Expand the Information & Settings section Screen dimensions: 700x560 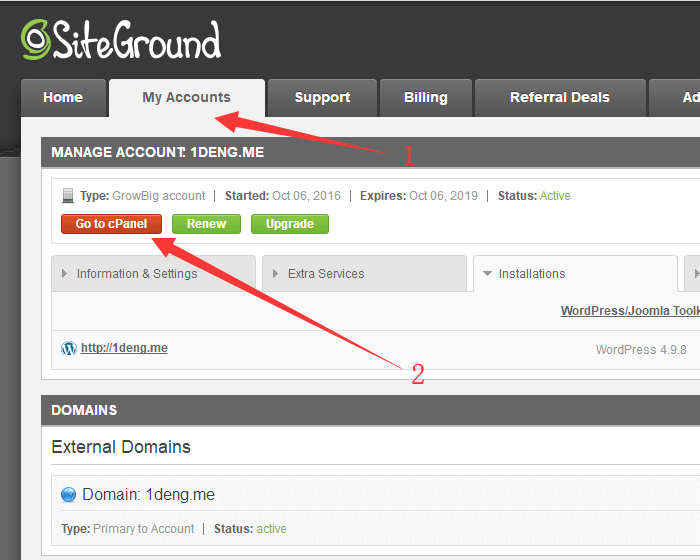(136, 274)
